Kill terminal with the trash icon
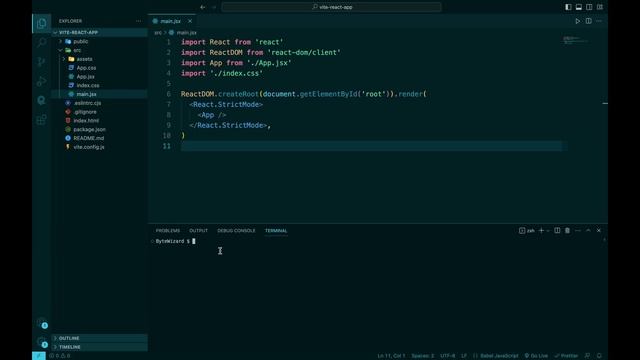The image size is (640, 360). point(567,231)
